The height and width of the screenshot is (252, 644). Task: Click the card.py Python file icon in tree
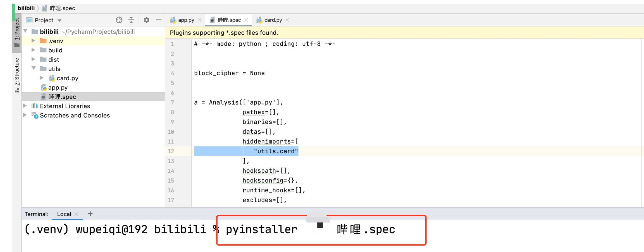tap(52, 78)
